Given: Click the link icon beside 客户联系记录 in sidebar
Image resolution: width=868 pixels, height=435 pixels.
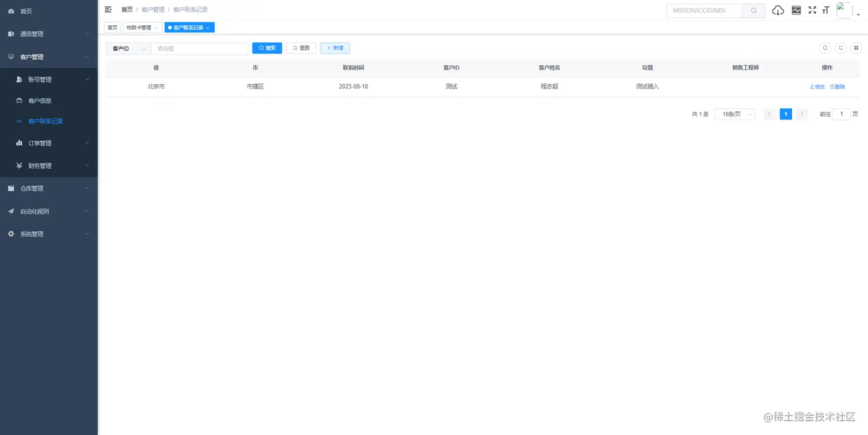Looking at the screenshot, I should (19, 122).
